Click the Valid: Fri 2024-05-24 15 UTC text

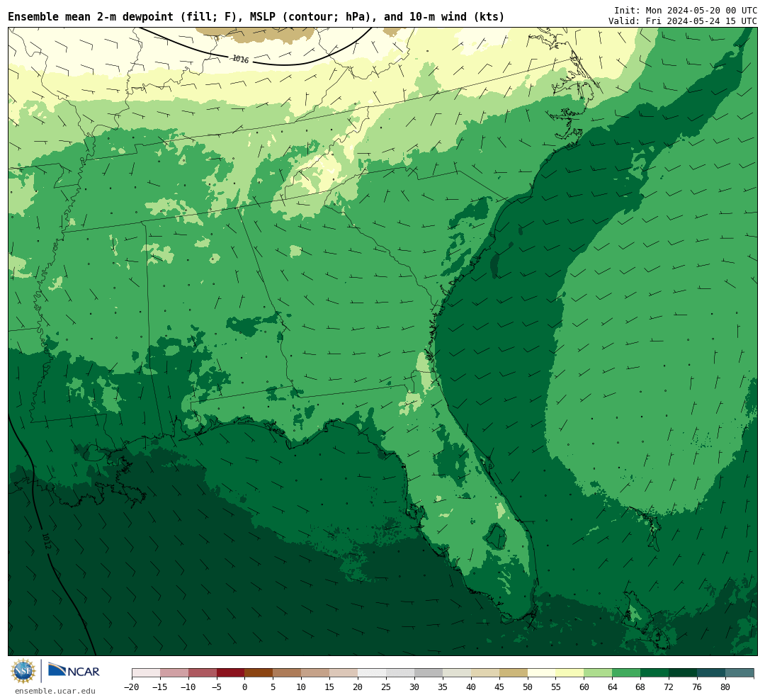(683, 21)
